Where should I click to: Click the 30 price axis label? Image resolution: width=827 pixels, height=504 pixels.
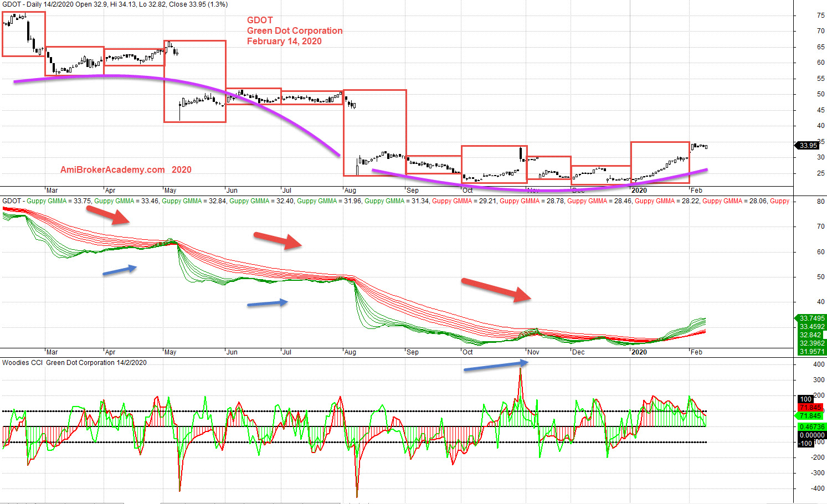tap(820, 157)
